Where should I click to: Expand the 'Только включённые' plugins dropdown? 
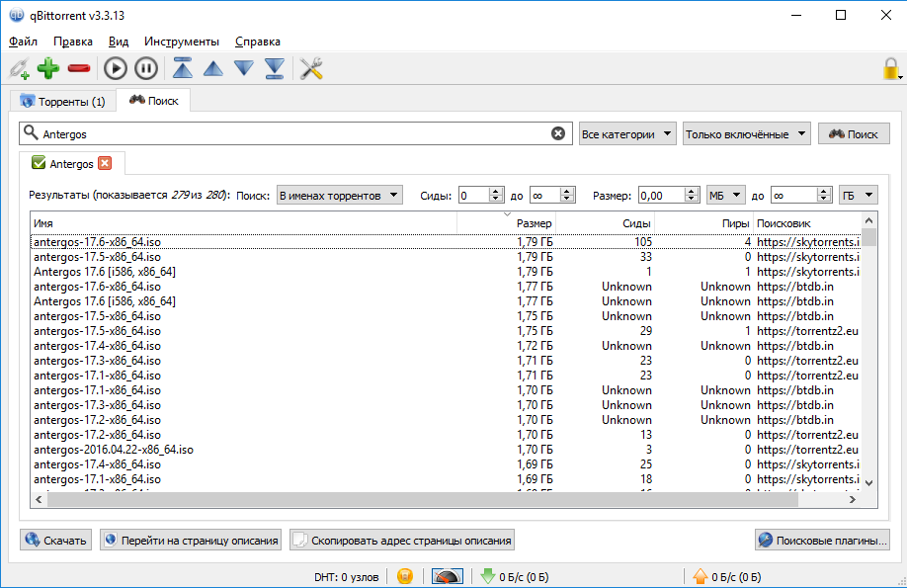coord(746,133)
